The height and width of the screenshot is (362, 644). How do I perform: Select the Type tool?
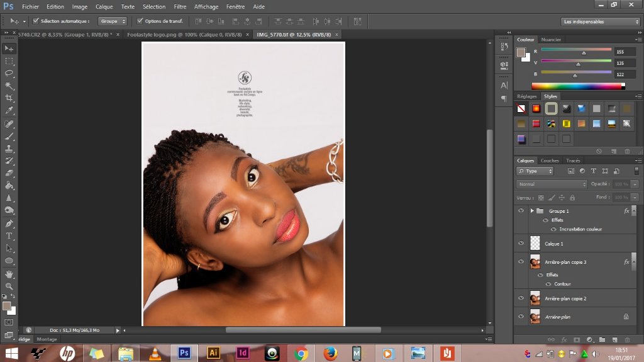pos(9,235)
